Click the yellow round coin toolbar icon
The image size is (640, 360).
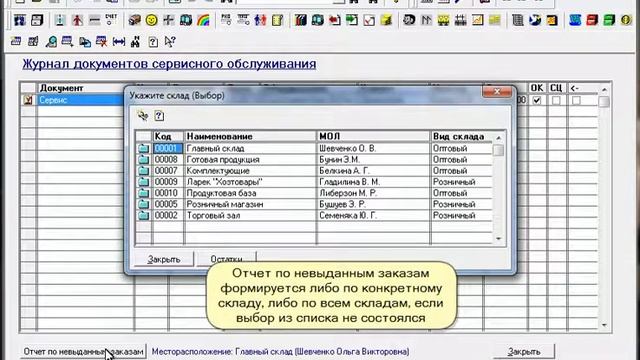[x=626, y=20]
